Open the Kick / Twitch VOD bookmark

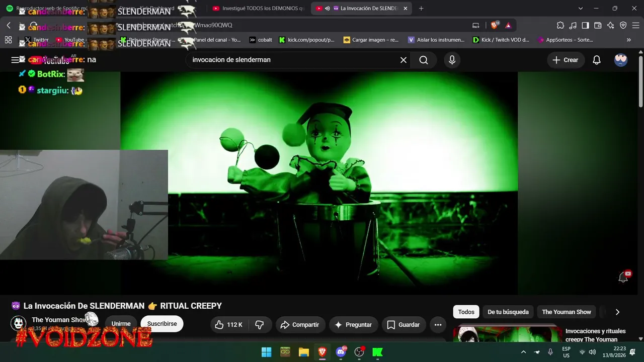[x=501, y=40]
